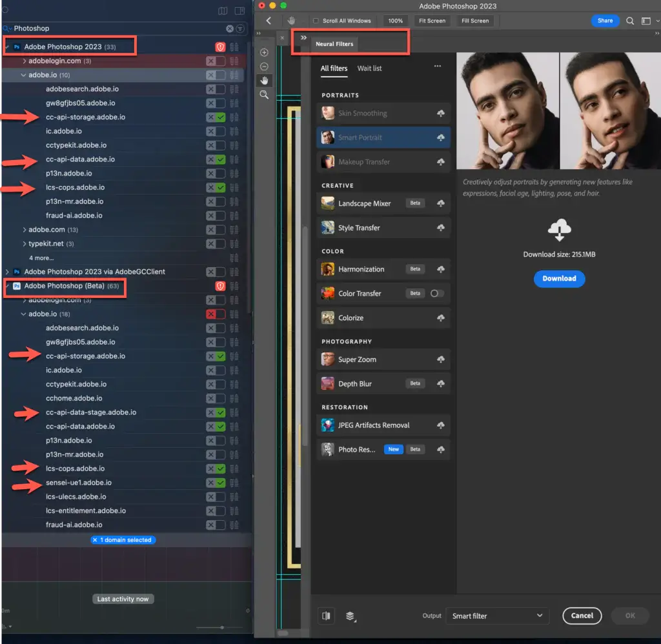Image resolution: width=661 pixels, height=644 pixels.
Task: Download Super Zoom cloud icon
Action: click(440, 359)
